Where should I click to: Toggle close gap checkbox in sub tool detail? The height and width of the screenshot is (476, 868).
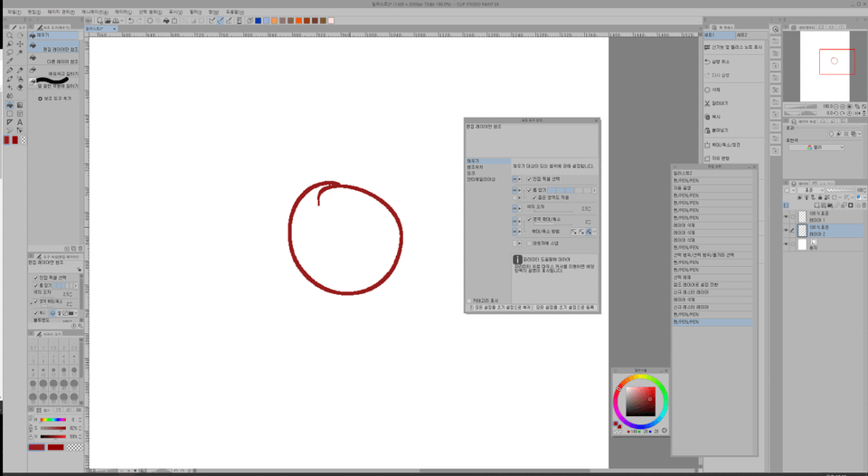pos(529,190)
